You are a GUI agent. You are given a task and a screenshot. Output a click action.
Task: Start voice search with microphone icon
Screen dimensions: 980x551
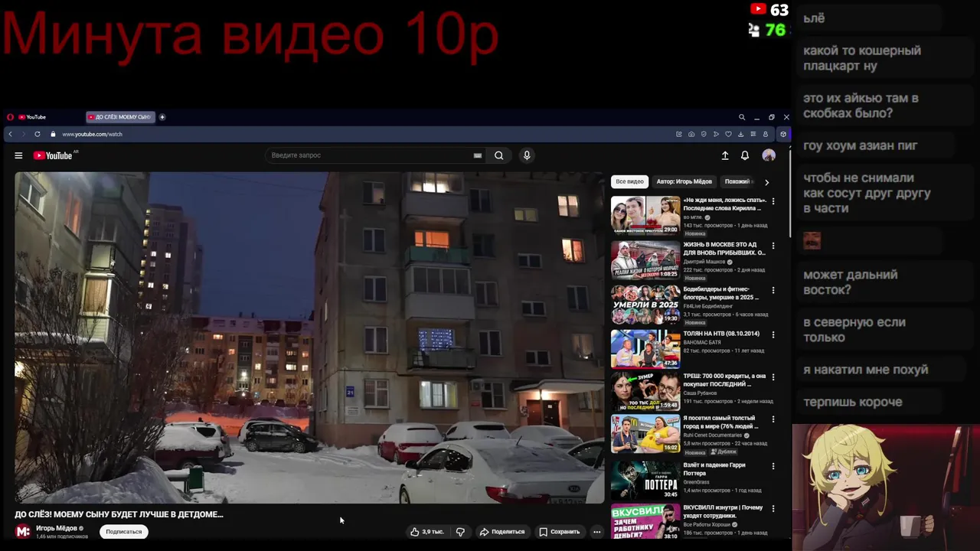[x=527, y=155]
